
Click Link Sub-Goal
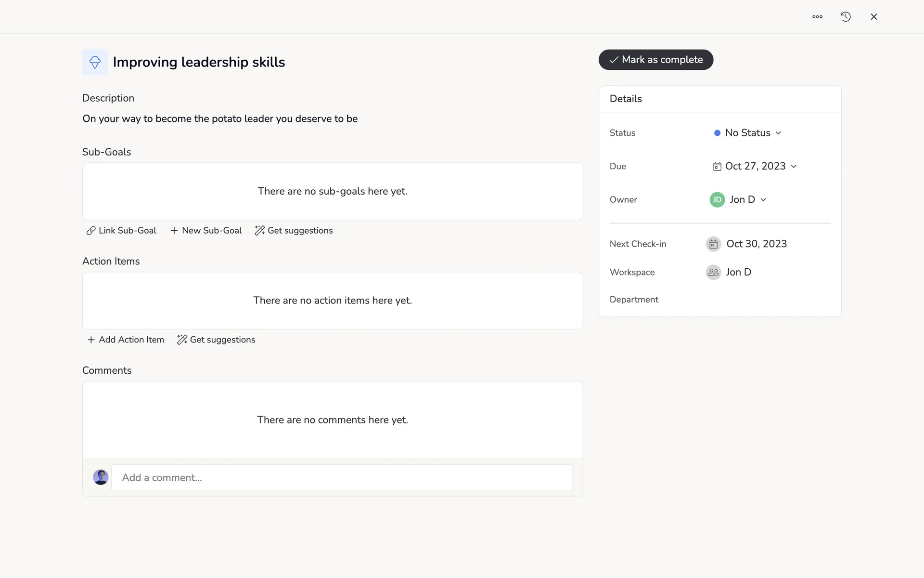point(122,231)
